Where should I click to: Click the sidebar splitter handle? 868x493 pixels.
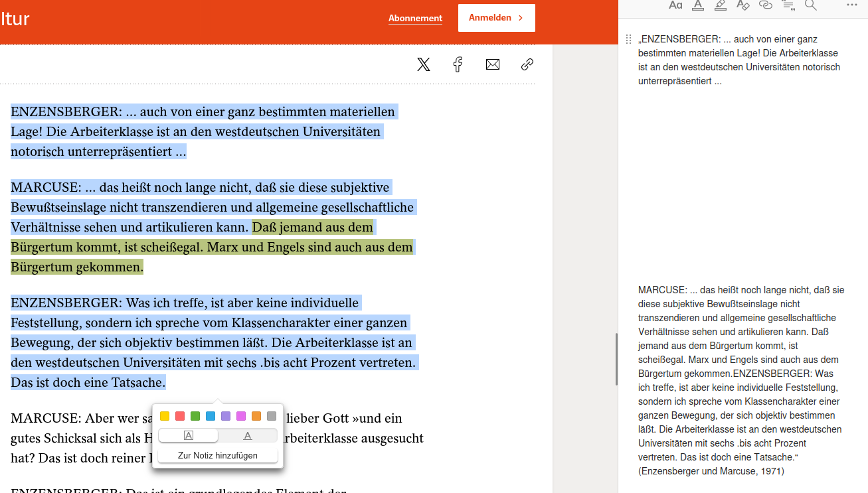tap(617, 359)
